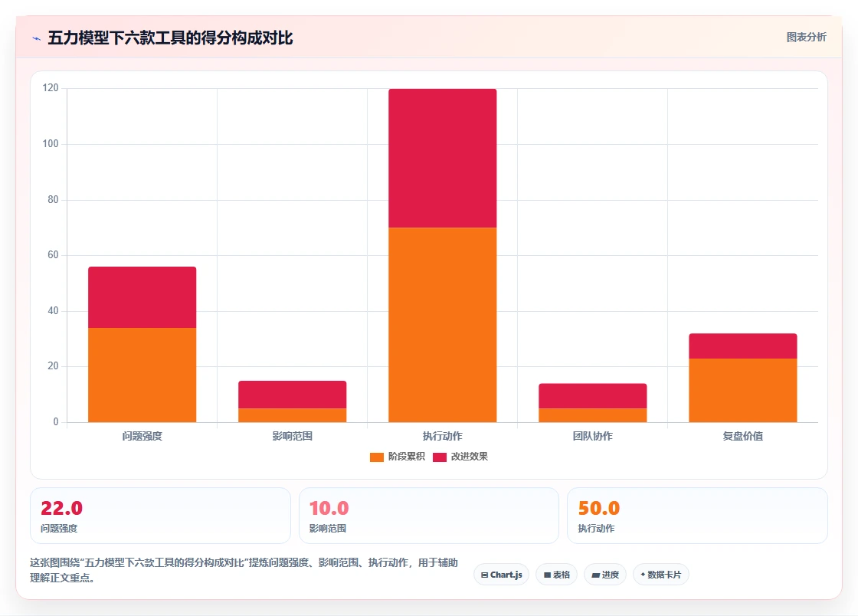858x616 pixels.
Task: Click the 复盘价值 x-axis label
Action: pyautogui.click(x=743, y=436)
